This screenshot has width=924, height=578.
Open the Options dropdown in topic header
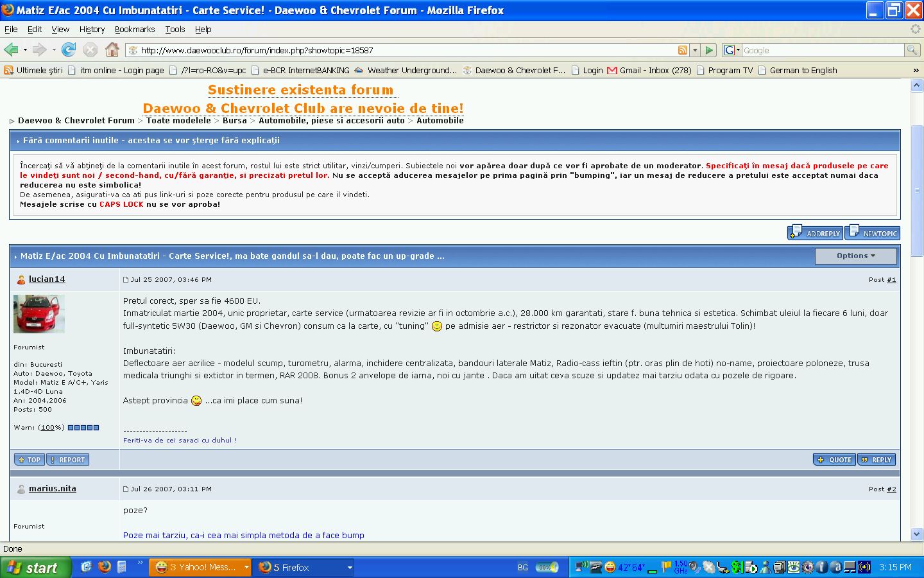tap(856, 256)
